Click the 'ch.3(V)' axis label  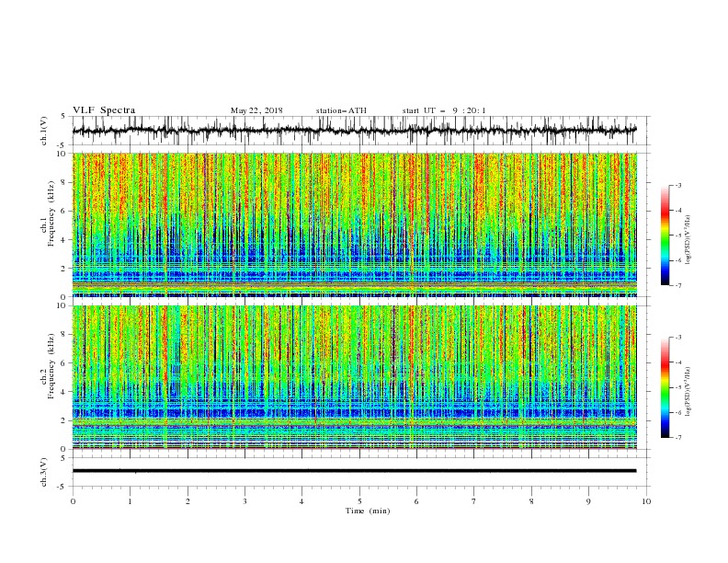click(x=44, y=472)
